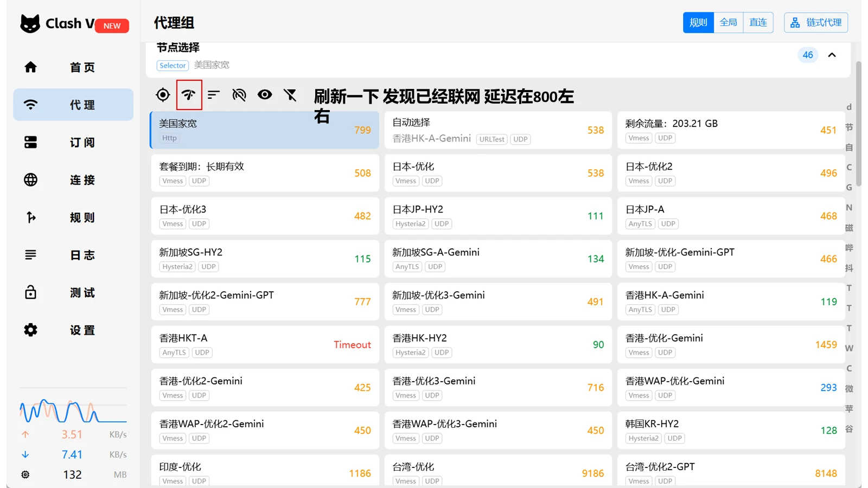The width and height of the screenshot is (868, 488).
Task: Open the Connections globe 连接 item
Action: [x=73, y=179]
